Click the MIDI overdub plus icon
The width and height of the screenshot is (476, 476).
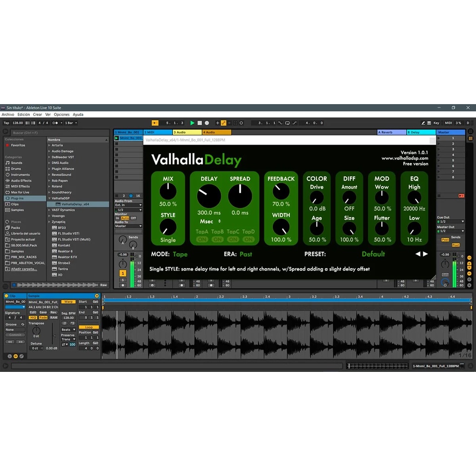pos(218,123)
